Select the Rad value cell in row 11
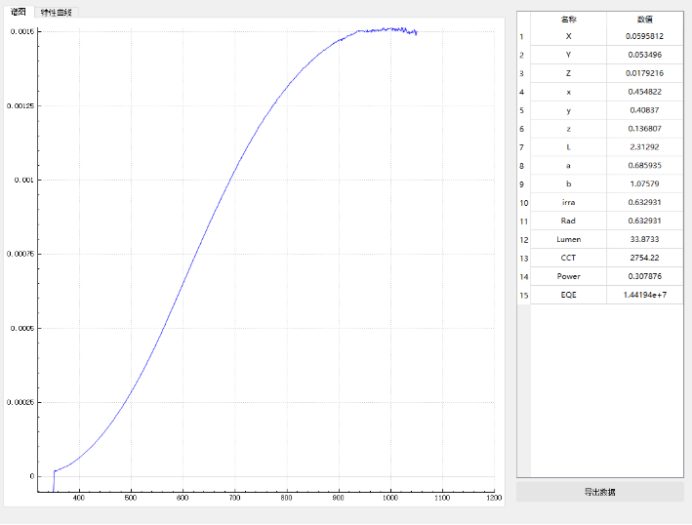 (645, 220)
